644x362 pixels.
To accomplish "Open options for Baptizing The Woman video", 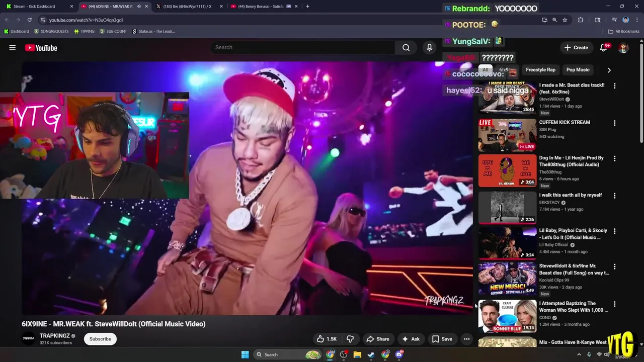I will (614, 304).
